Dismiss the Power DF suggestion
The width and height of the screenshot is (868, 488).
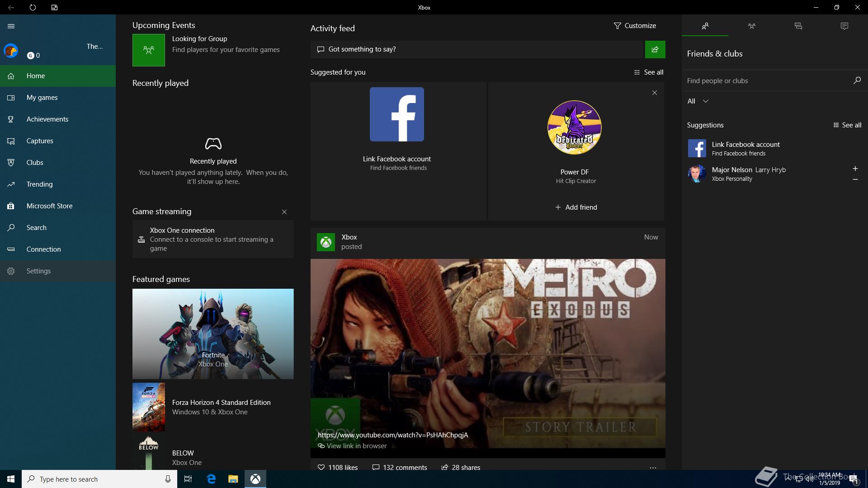point(654,93)
